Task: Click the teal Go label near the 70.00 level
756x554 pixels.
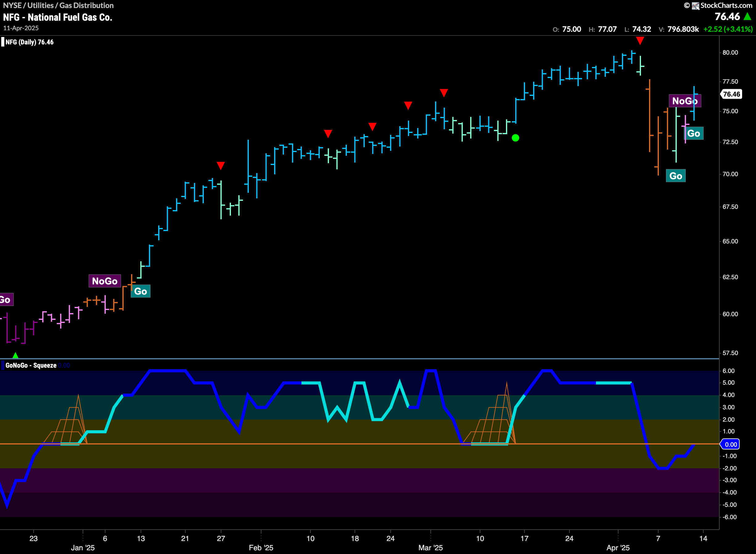Action: (x=676, y=176)
